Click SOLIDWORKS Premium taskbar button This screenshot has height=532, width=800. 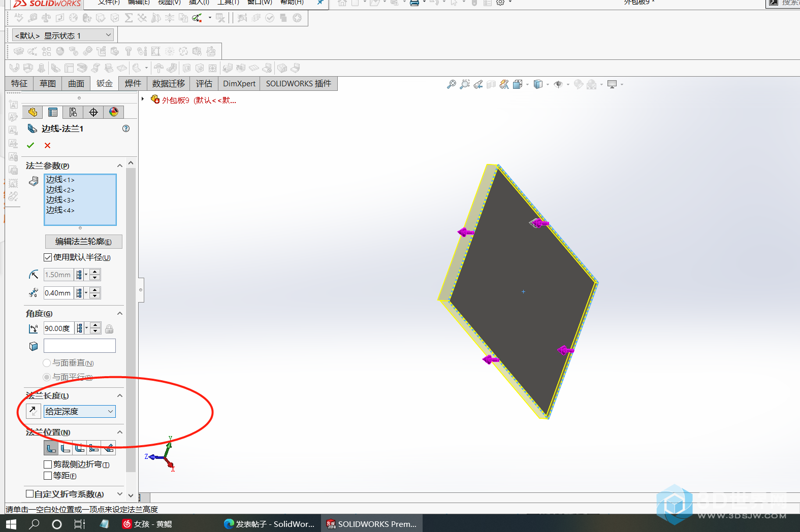[x=372, y=524]
